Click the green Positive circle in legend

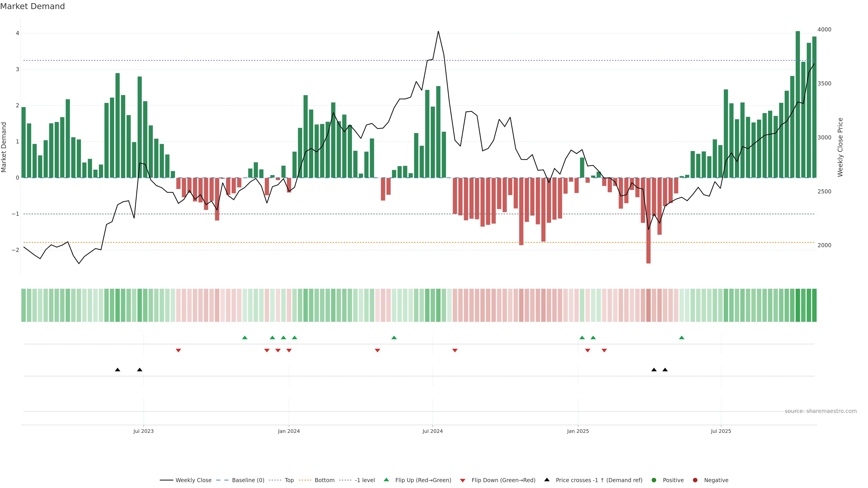click(x=654, y=480)
